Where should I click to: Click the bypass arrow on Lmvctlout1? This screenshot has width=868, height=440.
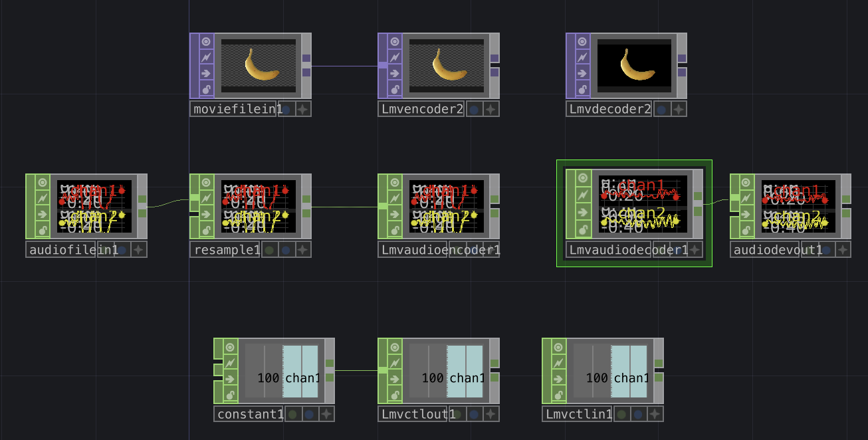pyautogui.click(x=394, y=378)
